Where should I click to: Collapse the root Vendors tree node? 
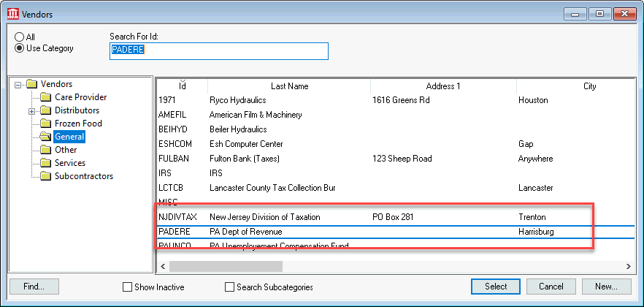point(18,85)
